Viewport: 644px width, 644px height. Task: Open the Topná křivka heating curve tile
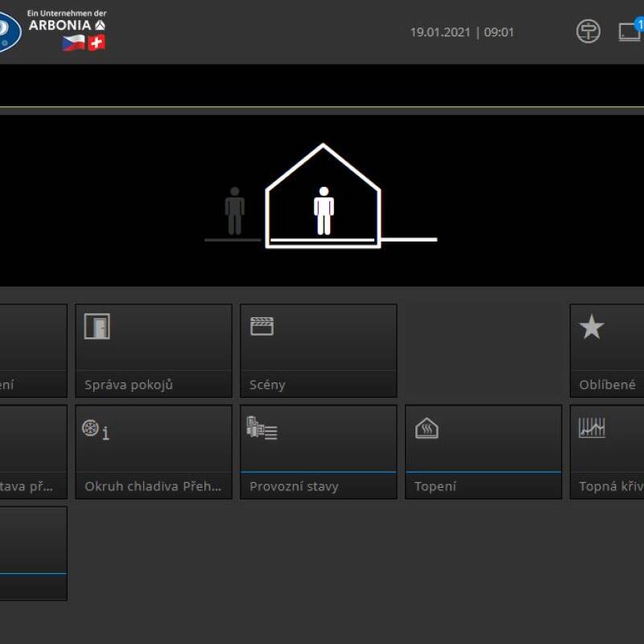pos(607,452)
